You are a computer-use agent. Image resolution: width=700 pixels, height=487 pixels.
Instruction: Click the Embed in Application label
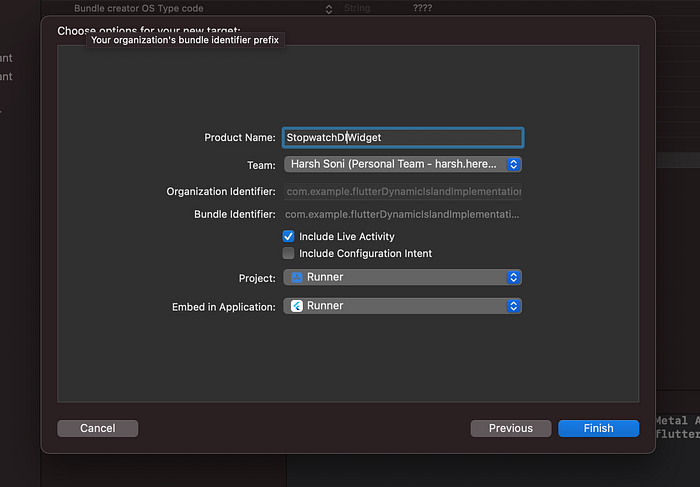(x=224, y=307)
